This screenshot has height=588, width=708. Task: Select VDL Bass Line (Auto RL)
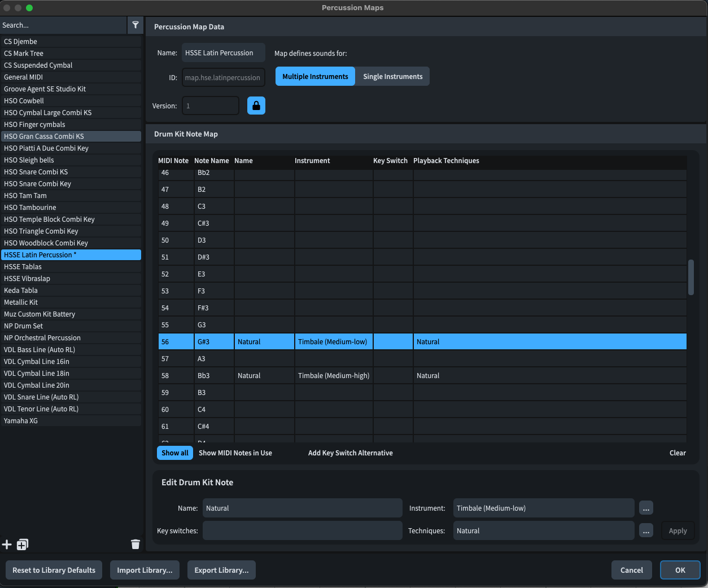pos(71,349)
